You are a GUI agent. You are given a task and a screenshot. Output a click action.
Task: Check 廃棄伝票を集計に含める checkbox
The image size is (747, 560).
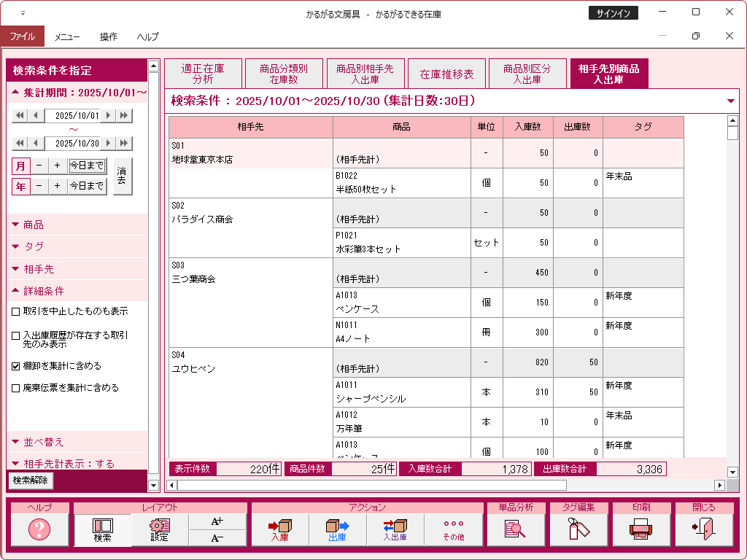(x=16, y=388)
